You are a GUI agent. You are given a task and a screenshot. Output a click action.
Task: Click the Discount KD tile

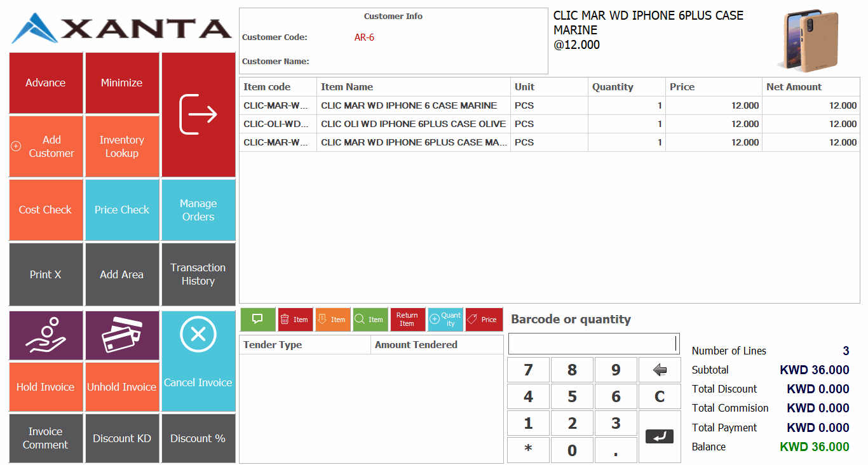coord(122,438)
